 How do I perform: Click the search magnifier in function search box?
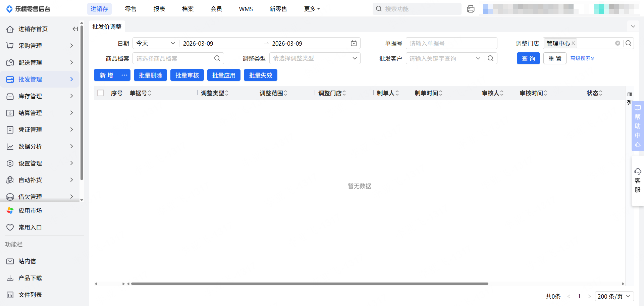(379, 9)
